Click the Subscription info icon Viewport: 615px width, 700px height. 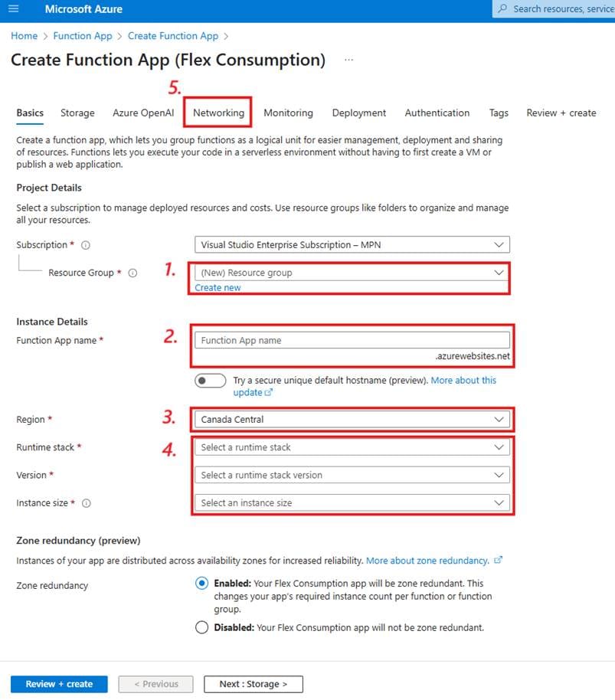(86, 246)
